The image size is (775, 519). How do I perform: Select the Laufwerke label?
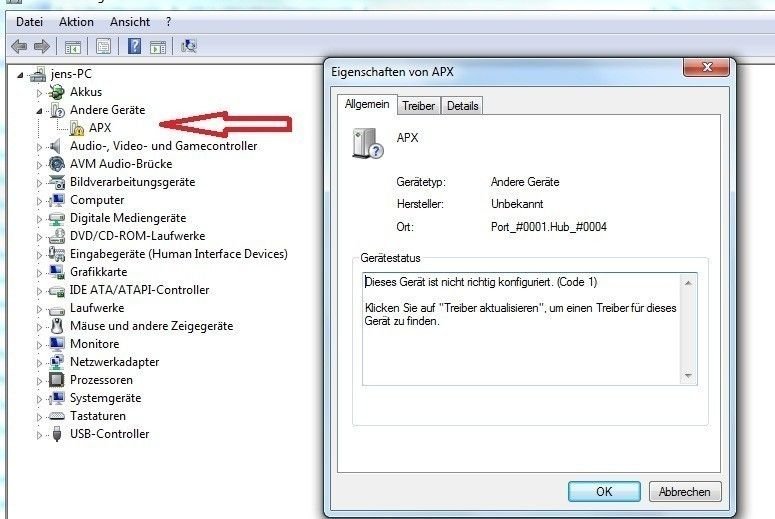pyautogui.click(x=97, y=307)
